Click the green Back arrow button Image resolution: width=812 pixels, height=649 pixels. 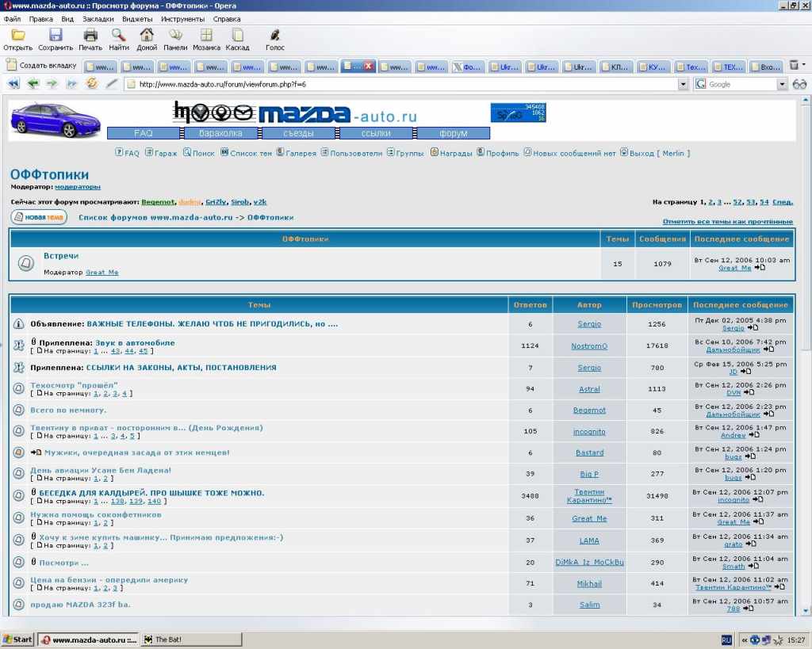(33, 84)
